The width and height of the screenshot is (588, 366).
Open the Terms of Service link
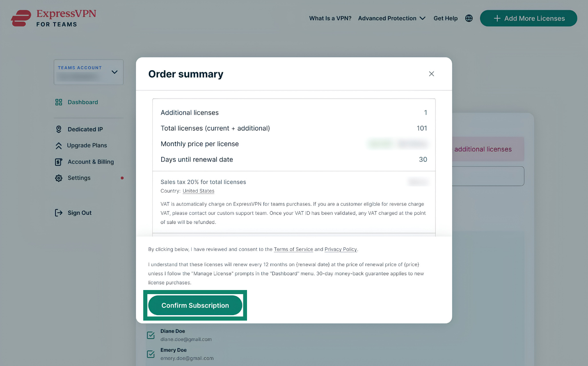coord(293,249)
